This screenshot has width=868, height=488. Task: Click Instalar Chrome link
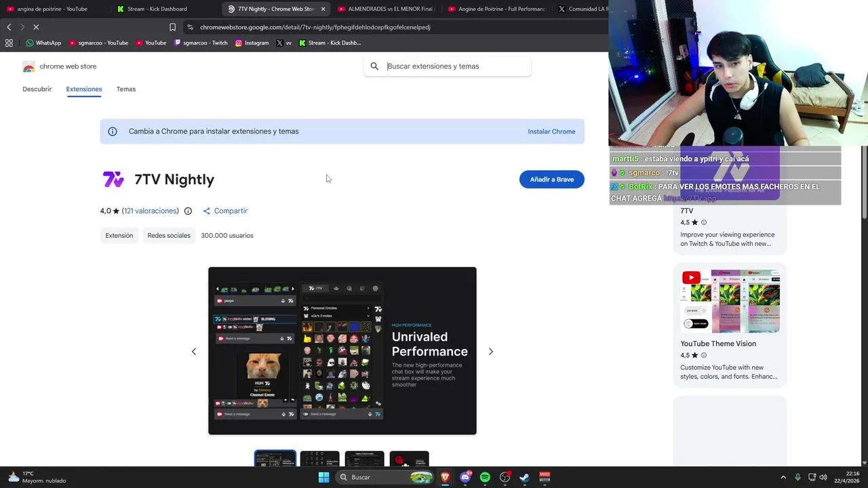pos(551,131)
